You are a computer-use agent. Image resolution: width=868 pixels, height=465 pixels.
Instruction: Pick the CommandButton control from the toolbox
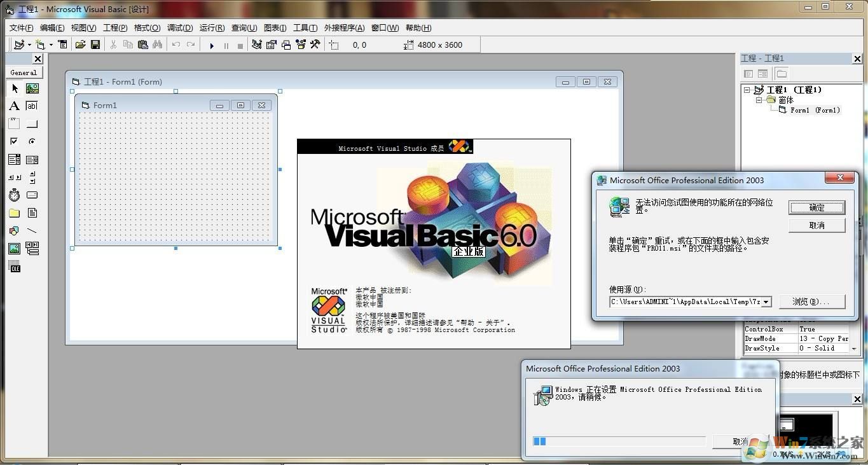click(32, 123)
